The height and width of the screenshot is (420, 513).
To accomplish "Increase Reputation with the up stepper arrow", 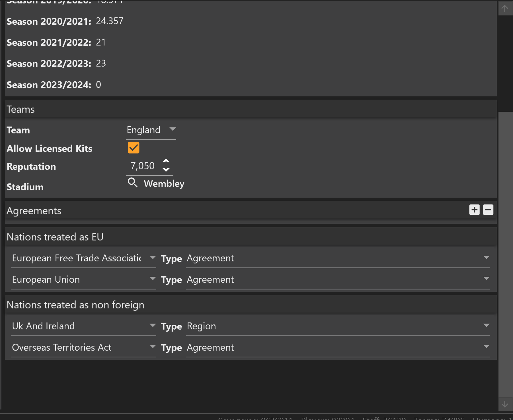I will (x=166, y=161).
